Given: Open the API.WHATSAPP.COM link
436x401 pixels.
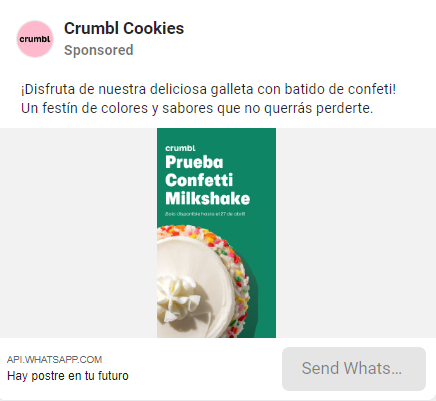Looking at the screenshot, I should pos(54,360).
